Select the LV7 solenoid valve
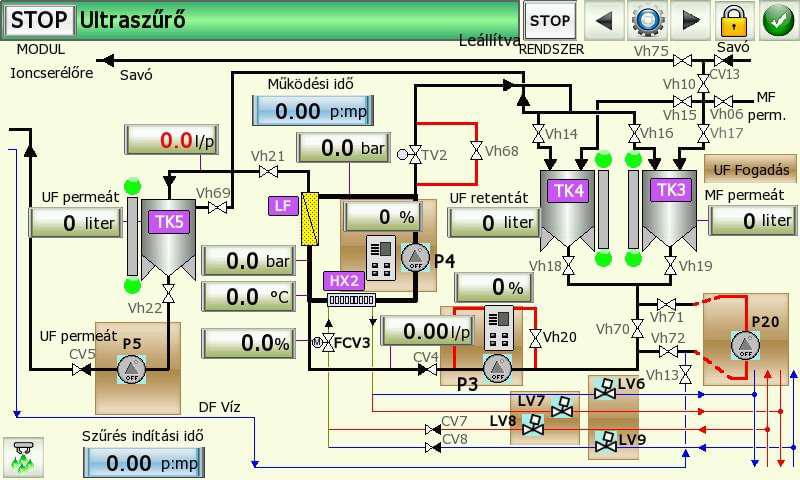The height and width of the screenshot is (480, 800). [x=563, y=406]
